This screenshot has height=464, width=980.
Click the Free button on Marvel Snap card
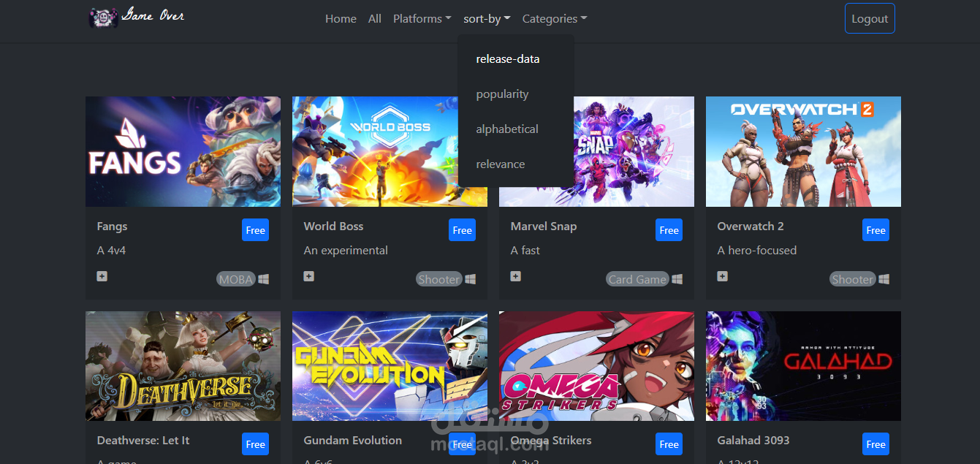coord(669,230)
